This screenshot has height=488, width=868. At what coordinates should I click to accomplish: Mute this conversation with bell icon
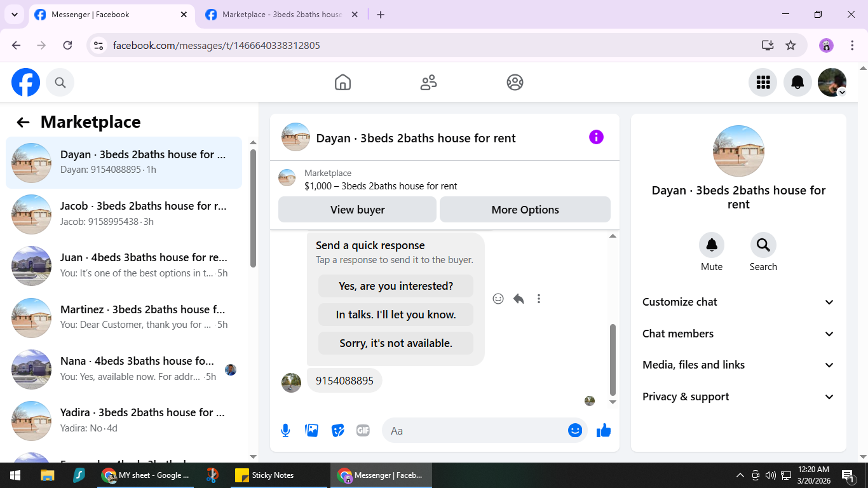click(x=712, y=245)
